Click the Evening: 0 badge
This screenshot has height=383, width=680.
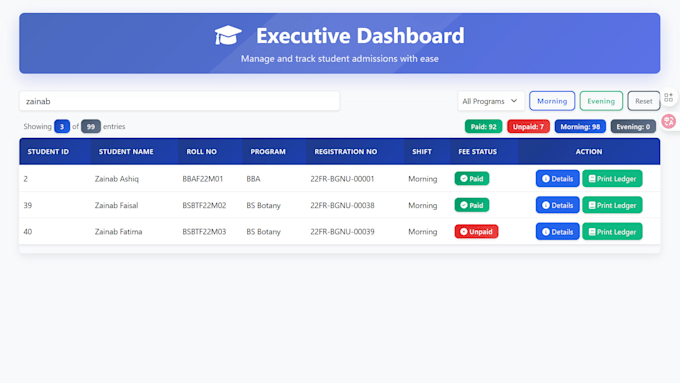(633, 127)
